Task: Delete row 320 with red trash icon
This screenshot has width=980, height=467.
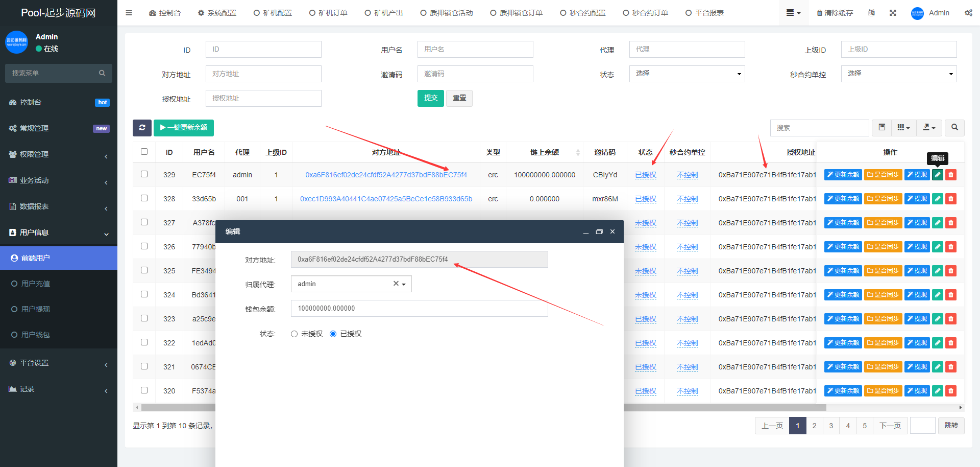Action: click(951, 391)
